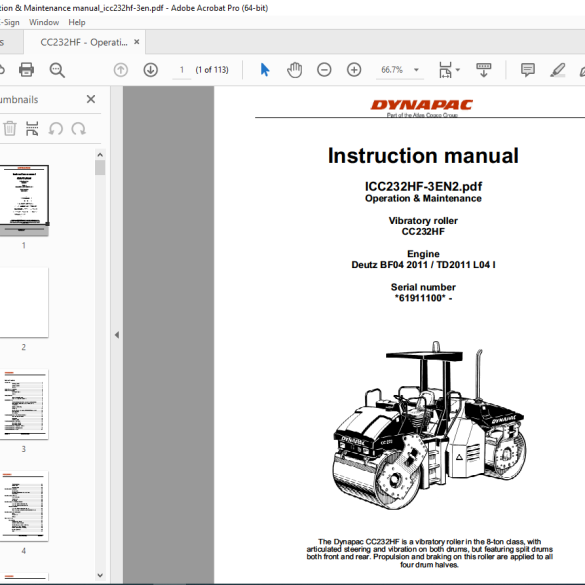The height and width of the screenshot is (585, 585).
Task: Select the Highlight text pen tool
Action: tap(557, 70)
